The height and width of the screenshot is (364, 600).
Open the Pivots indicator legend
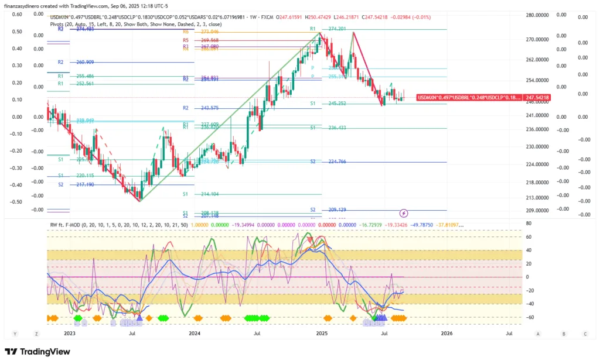136,24
